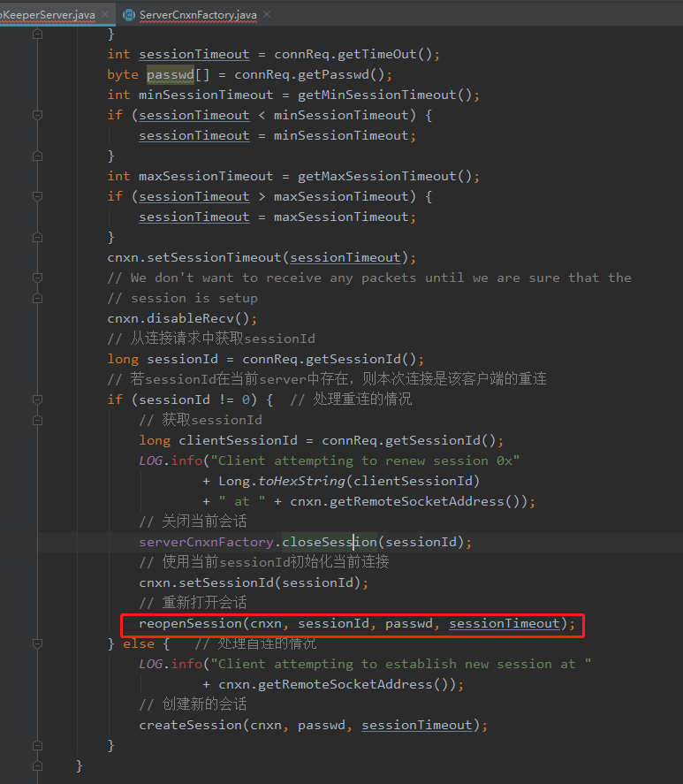Click comment "使用当前sessionId初始化当前连接"

[264, 562]
